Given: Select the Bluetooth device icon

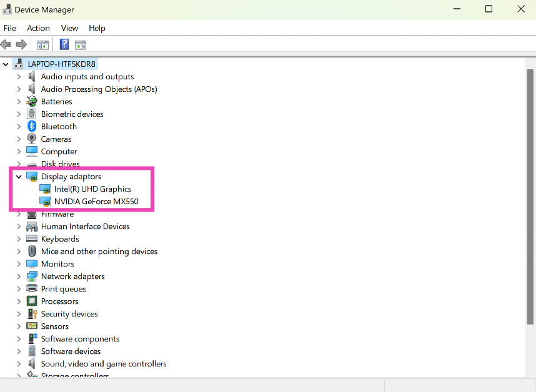Looking at the screenshot, I should pyautogui.click(x=32, y=127).
